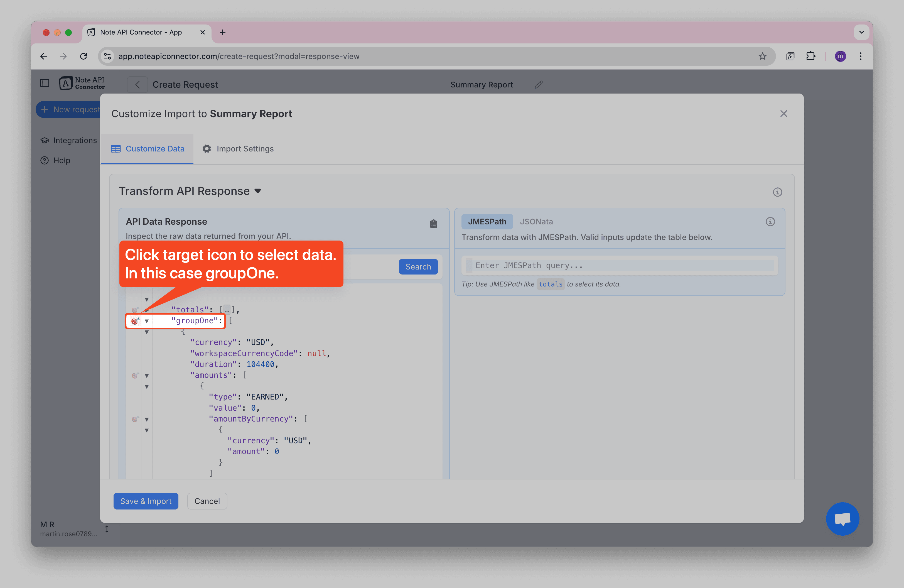Switch query mode to JSONata

(x=536, y=221)
